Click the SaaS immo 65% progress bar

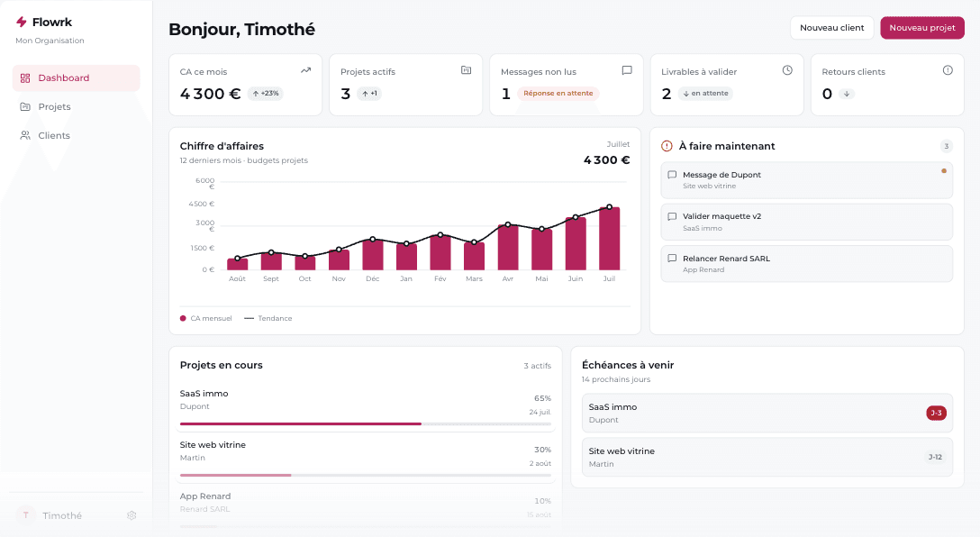[x=366, y=423]
